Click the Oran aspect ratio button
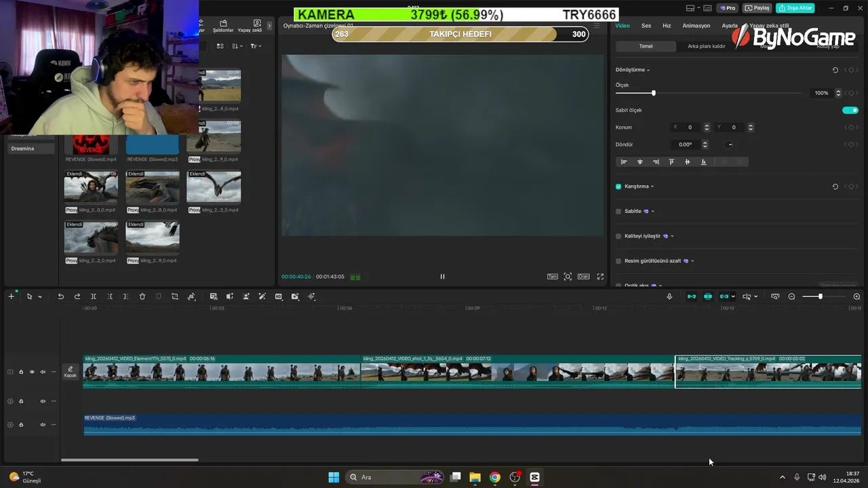The width and height of the screenshot is (868, 488). (583, 277)
